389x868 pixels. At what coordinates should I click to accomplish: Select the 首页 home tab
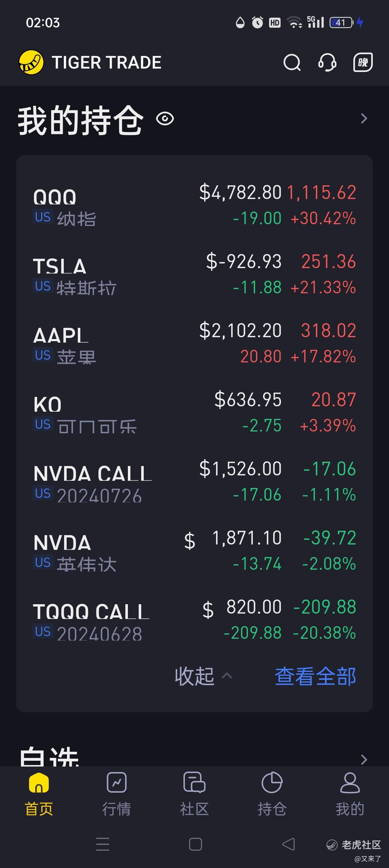tap(39, 794)
